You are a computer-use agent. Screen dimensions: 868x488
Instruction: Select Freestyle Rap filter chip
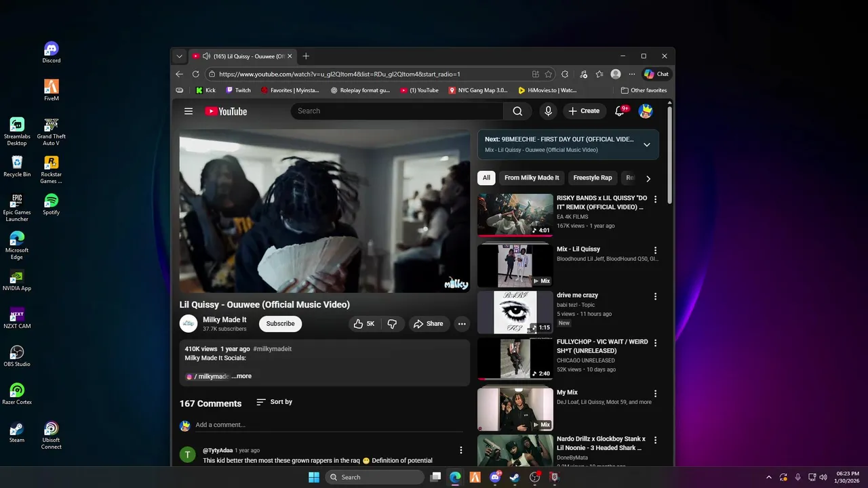(593, 178)
